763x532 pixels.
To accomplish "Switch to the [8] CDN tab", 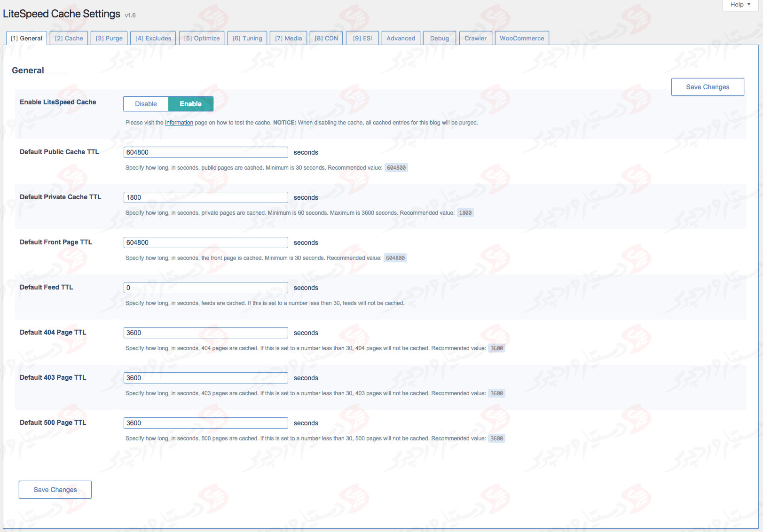I will pyautogui.click(x=326, y=39).
